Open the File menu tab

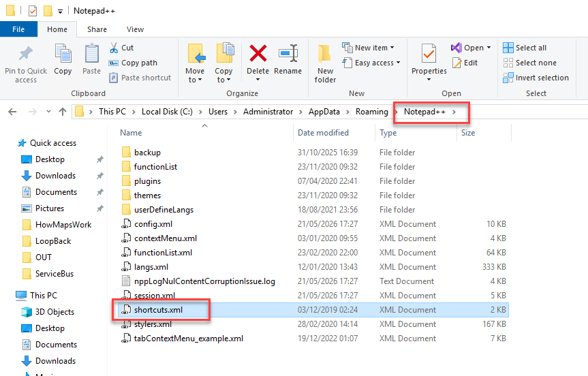[18, 29]
